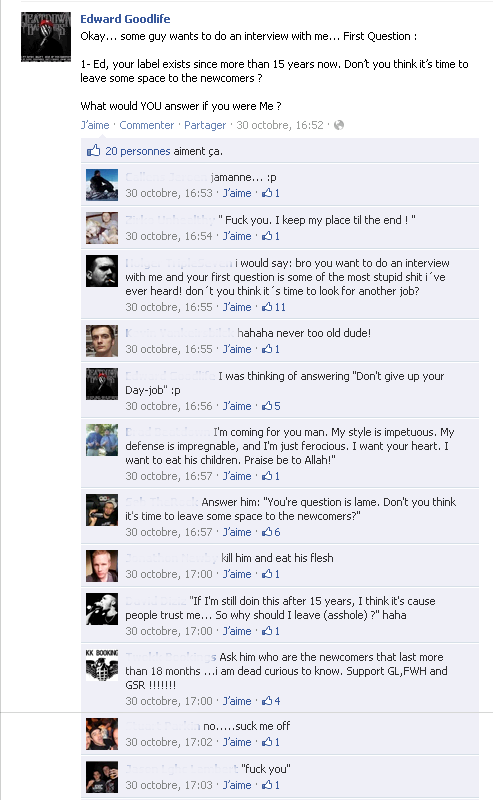The height and width of the screenshot is (800, 493).
Task: Open the post timestamp 30 octobre, 16:52
Action: [x=280, y=125]
